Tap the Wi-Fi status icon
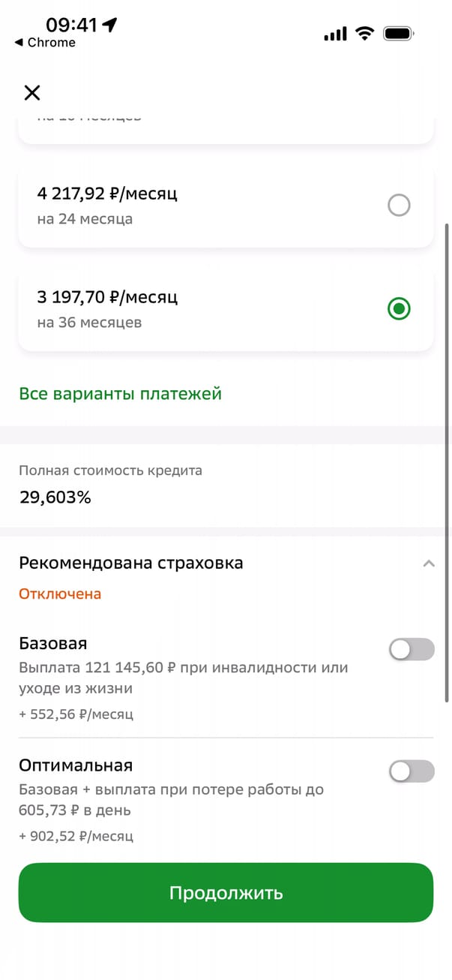The height and width of the screenshot is (980, 452). [x=365, y=33]
